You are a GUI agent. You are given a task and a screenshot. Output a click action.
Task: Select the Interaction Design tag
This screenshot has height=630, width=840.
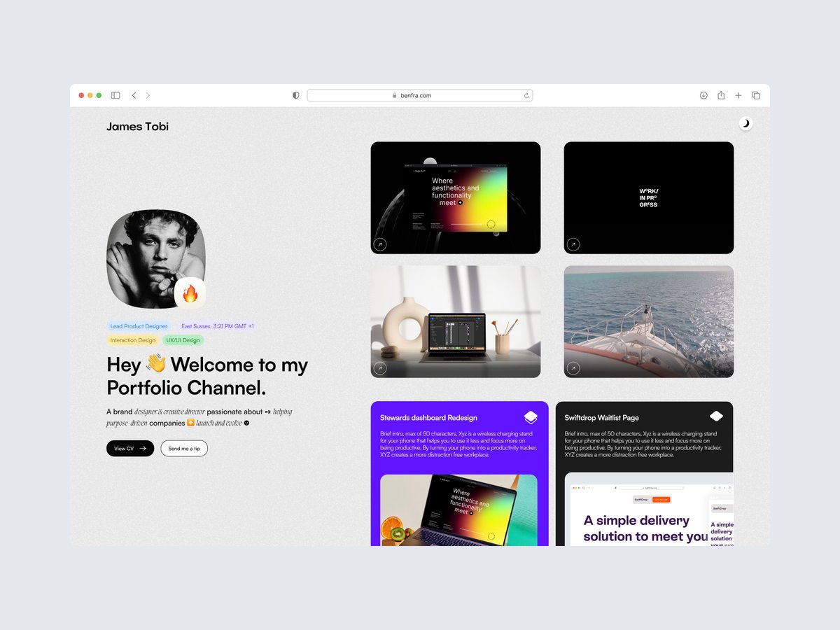[133, 340]
